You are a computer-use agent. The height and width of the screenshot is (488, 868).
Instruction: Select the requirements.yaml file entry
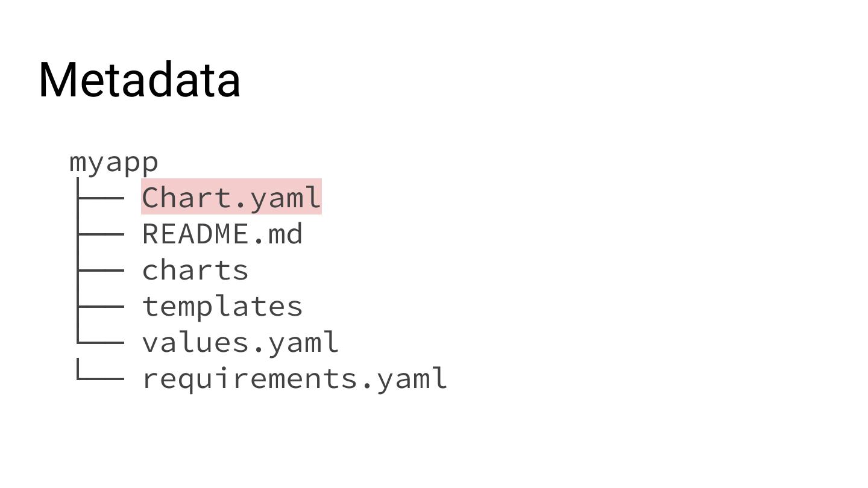pos(294,379)
